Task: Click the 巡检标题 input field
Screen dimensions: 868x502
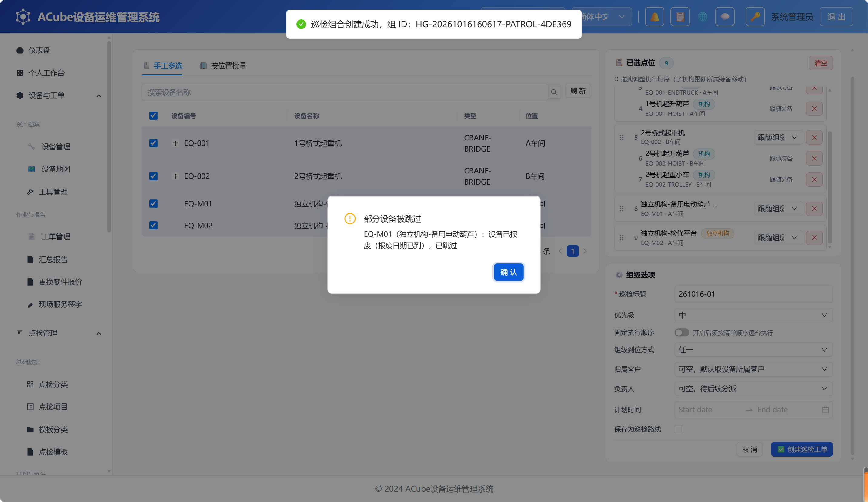Action: (x=753, y=294)
